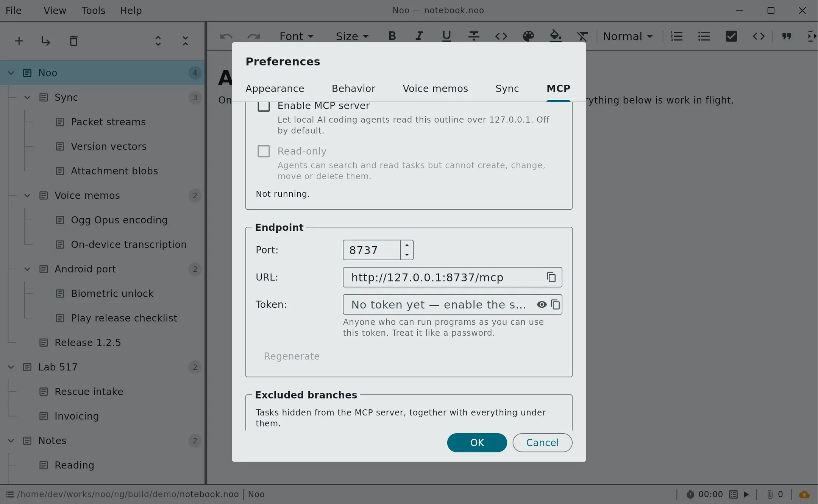This screenshot has height=504, width=818.
Task: Collapse the Android port branch
Action: [27, 269]
